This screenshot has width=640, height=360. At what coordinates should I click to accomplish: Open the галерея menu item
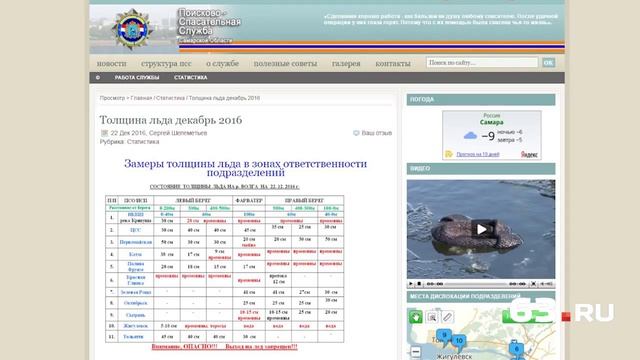click(346, 64)
